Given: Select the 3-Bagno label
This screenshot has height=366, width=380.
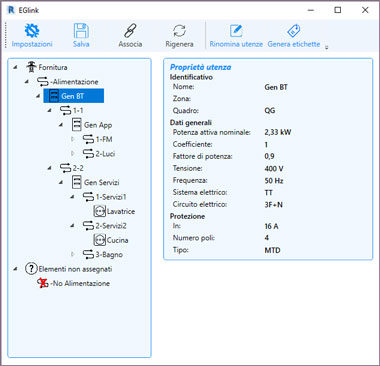Looking at the screenshot, I should pyautogui.click(x=109, y=255).
